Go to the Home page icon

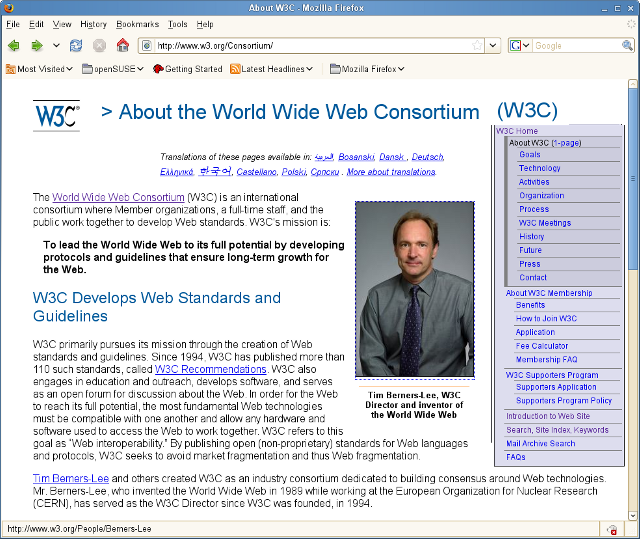(x=122, y=45)
